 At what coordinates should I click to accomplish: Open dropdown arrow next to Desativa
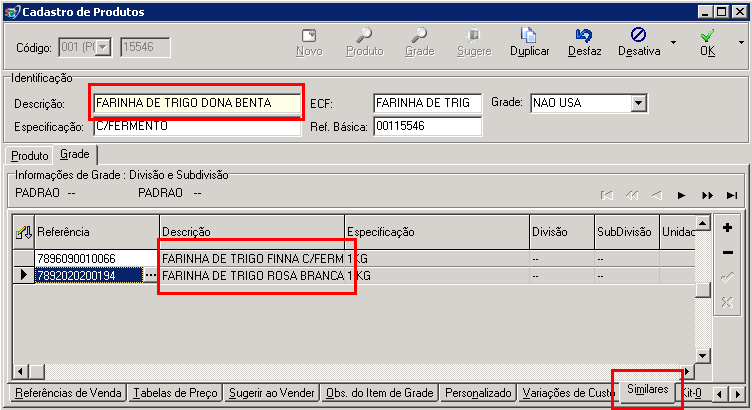(x=673, y=43)
